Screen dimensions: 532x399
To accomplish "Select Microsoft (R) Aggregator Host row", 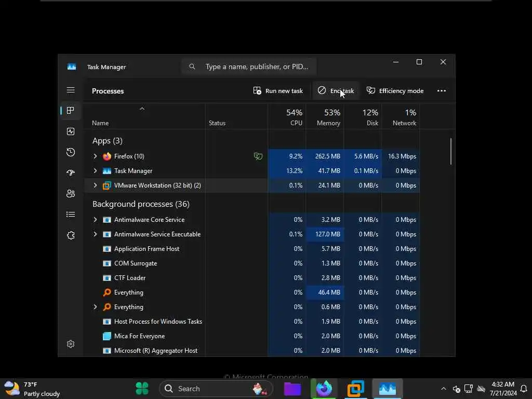I will tap(252, 351).
